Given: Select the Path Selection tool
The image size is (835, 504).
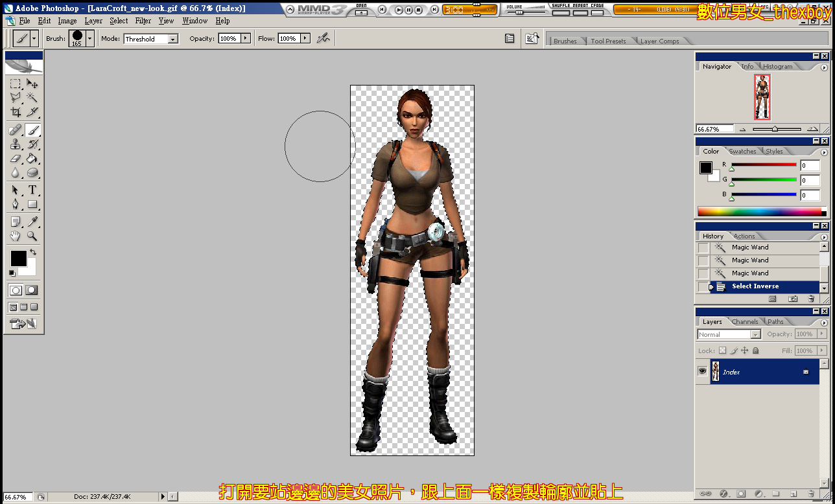Looking at the screenshot, I should pos(15,190).
